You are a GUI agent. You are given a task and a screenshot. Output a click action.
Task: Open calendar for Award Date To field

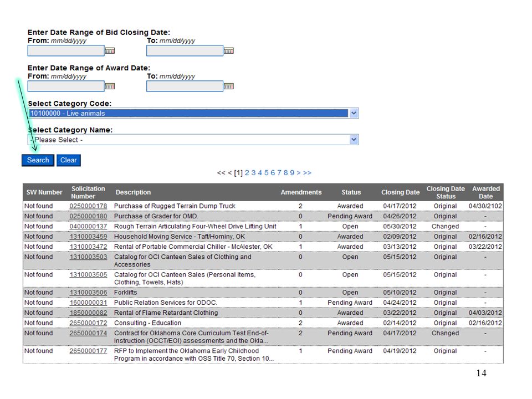(229, 86)
